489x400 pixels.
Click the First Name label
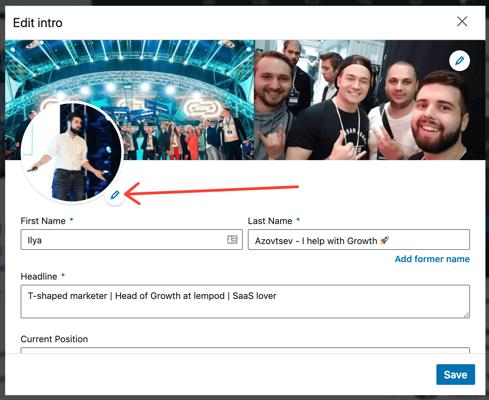(43, 221)
